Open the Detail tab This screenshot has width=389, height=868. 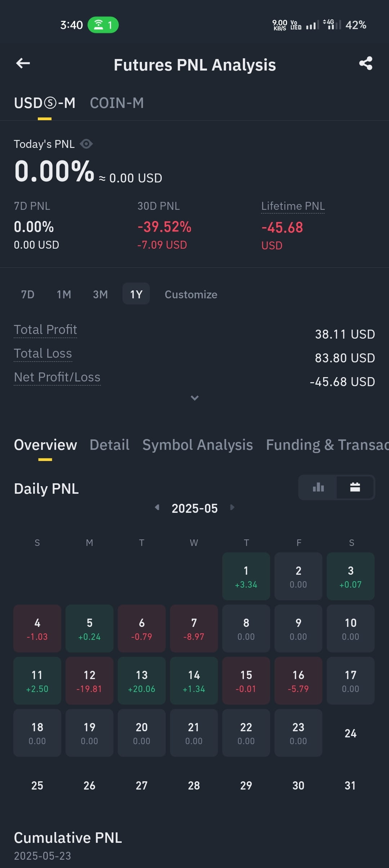coord(109,445)
